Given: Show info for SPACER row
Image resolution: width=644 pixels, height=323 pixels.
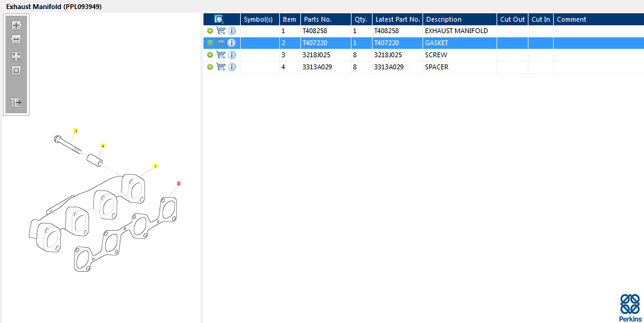Looking at the screenshot, I should coord(232,67).
